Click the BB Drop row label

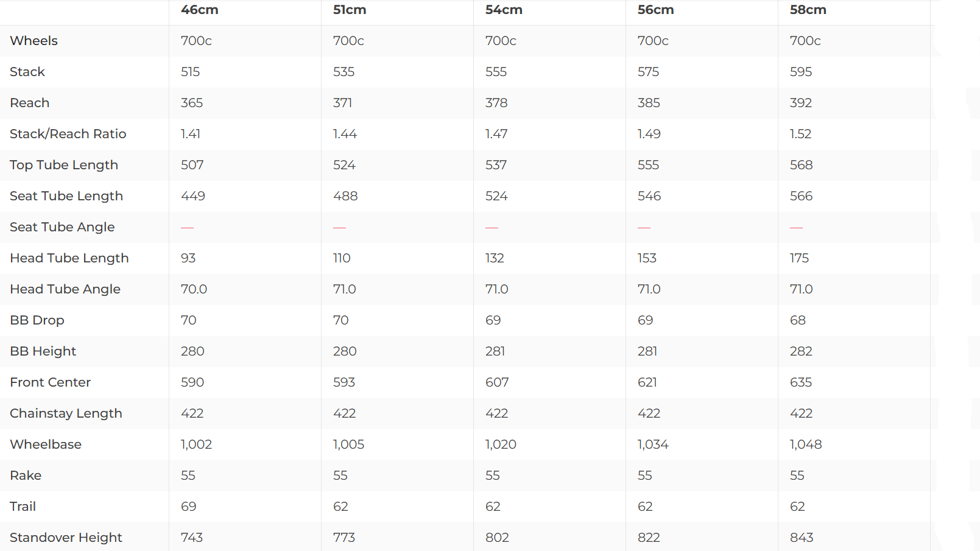point(37,320)
